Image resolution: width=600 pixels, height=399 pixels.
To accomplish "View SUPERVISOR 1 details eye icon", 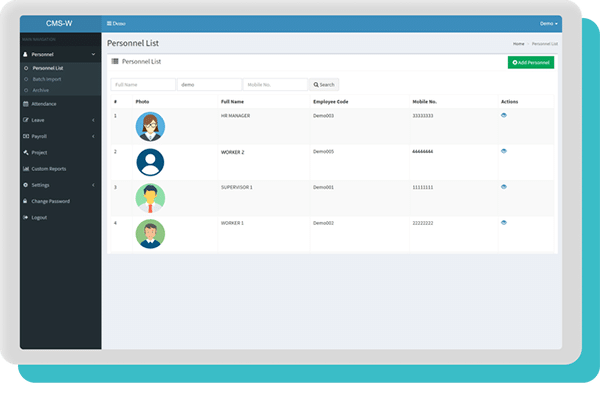I will 504,187.
